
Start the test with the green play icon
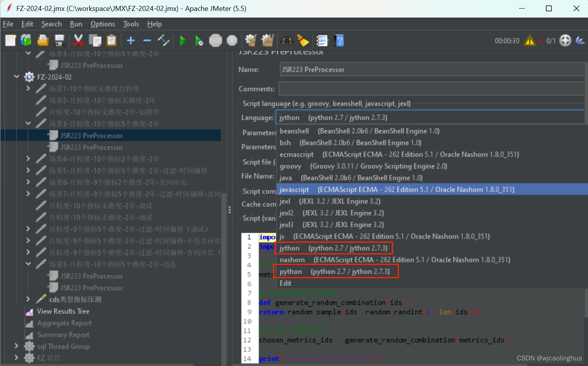pyautogui.click(x=183, y=40)
